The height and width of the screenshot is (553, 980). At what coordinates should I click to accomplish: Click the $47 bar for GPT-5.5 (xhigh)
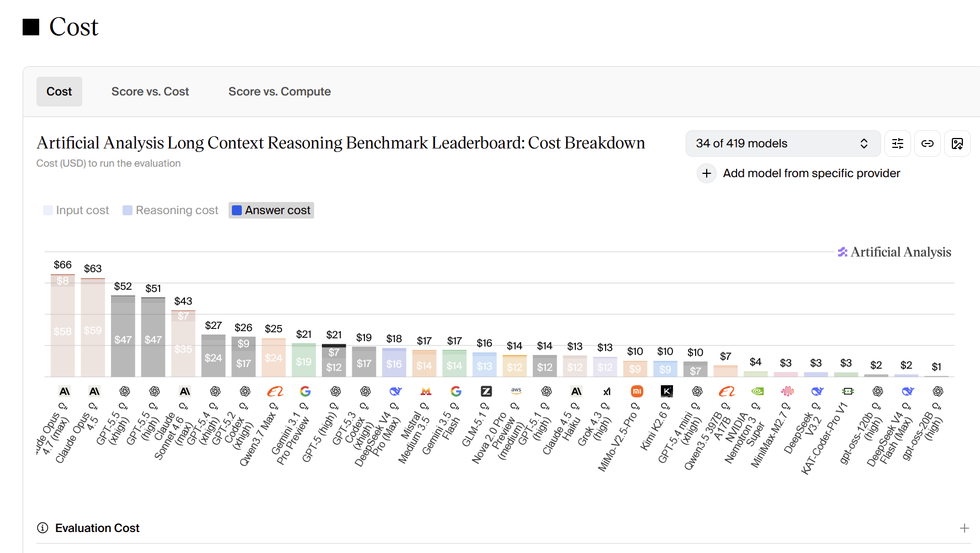click(x=123, y=336)
